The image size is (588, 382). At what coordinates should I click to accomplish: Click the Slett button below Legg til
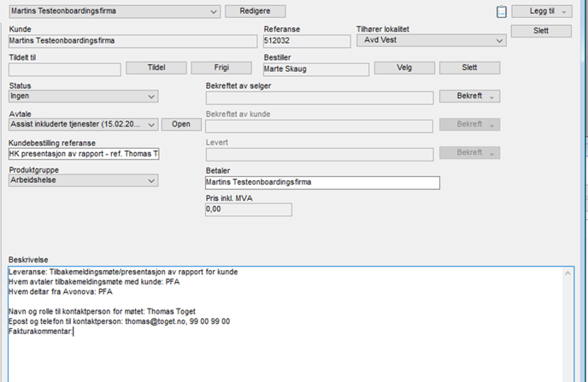(x=541, y=31)
